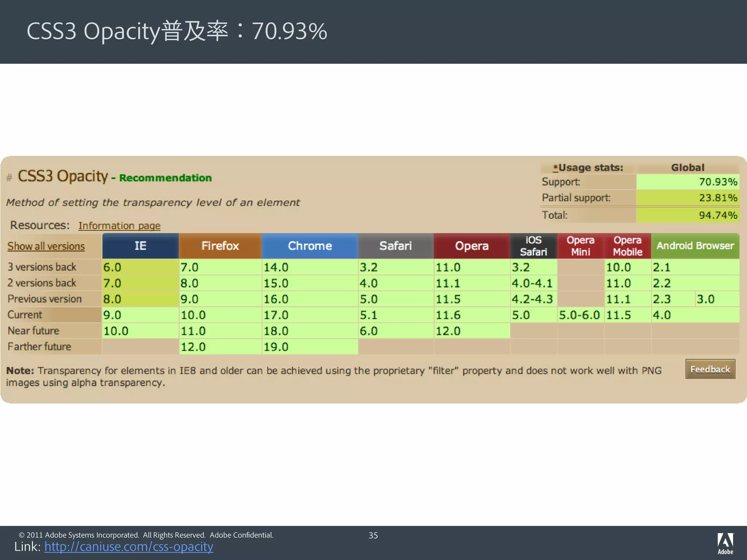Click Chrome current 17.0 cell
Image resolution: width=747 pixels, height=560 pixels.
point(310,315)
